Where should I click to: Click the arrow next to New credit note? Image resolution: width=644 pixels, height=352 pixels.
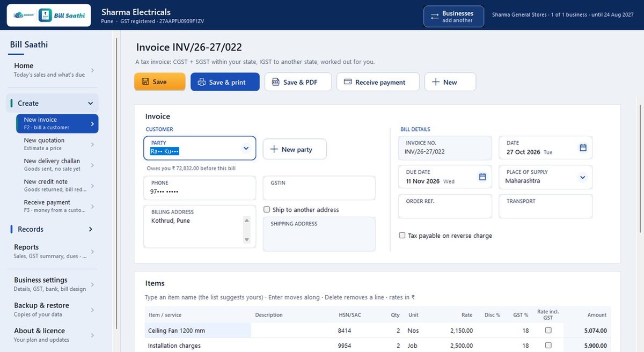pyautogui.click(x=92, y=186)
